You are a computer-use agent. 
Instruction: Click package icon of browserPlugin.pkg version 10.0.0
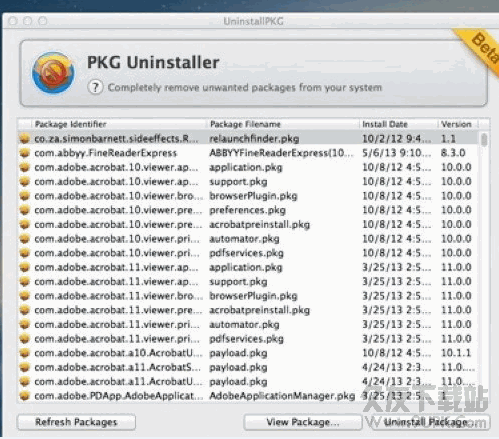[x=24, y=196]
